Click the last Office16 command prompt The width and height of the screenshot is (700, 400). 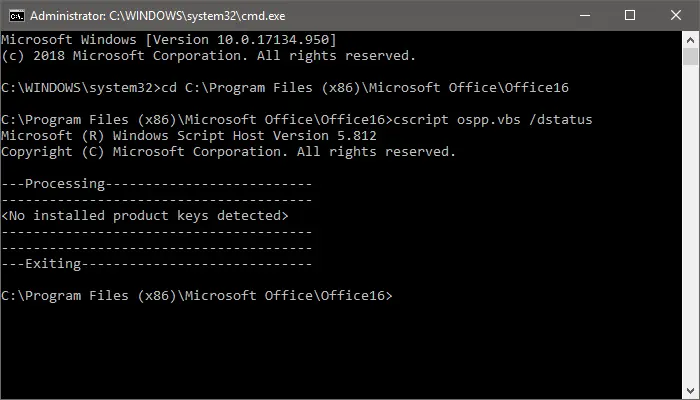click(197, 296)
